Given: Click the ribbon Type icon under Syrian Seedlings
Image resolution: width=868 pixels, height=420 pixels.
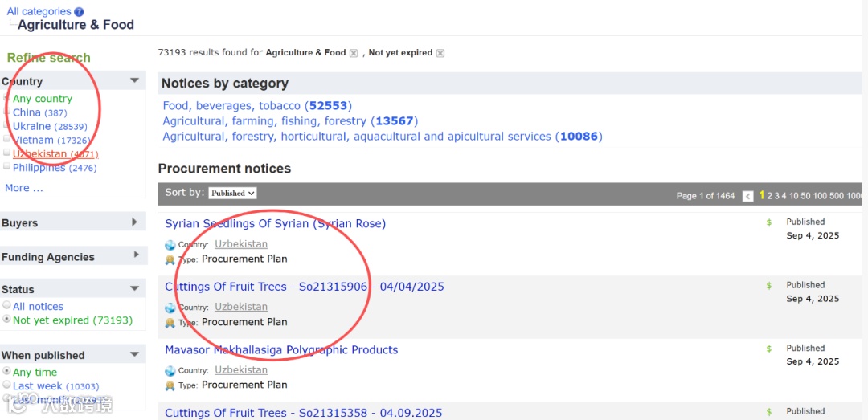Looking at the screenshot, I should [170, 259].
